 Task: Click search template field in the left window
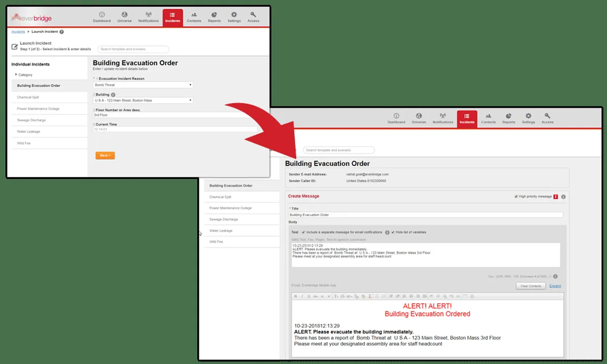[134, 49]
